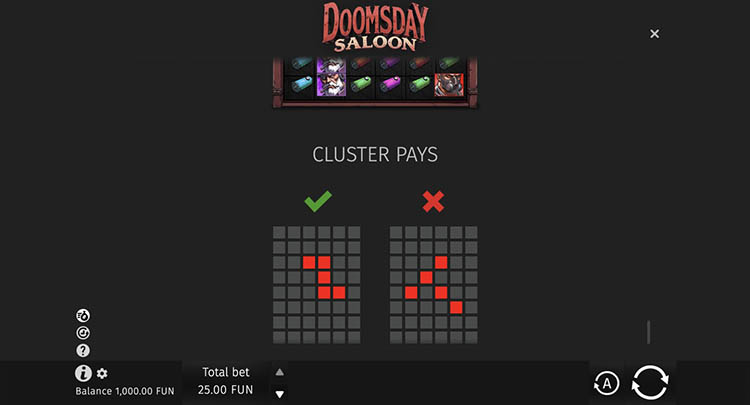750x405 pixels.
Task: Open the settings gear icon
Action: tap(102, 373)
